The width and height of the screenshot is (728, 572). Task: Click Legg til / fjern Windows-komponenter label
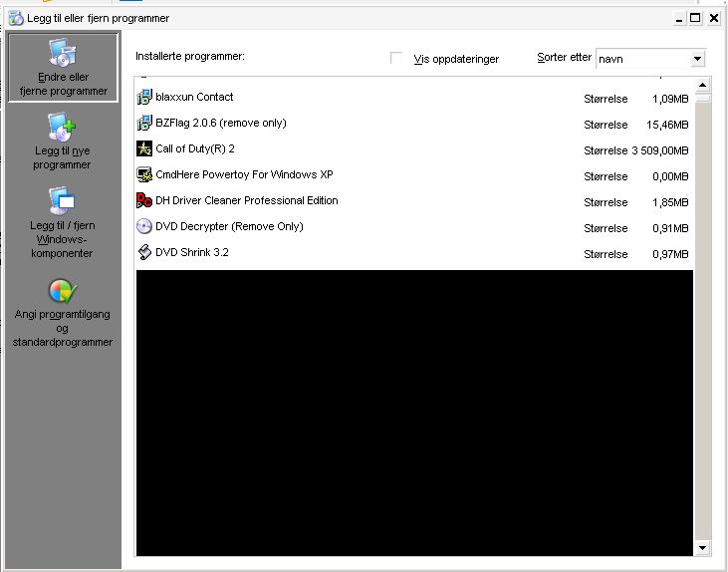point(62,239)
